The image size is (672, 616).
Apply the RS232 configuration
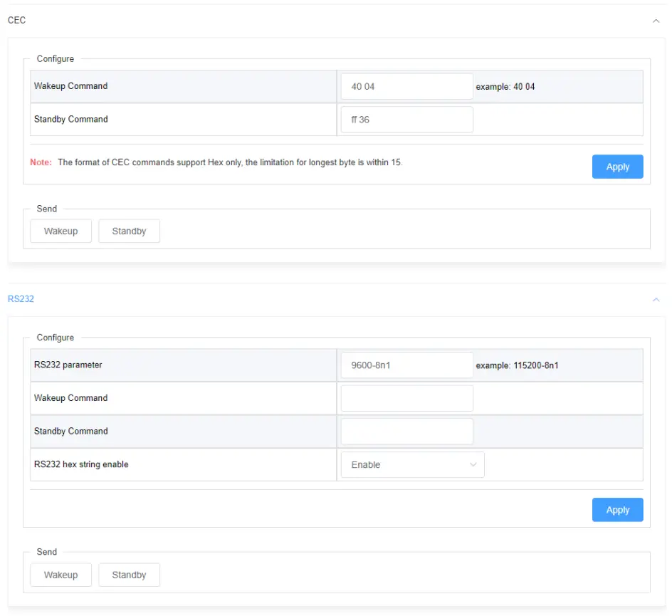617,510
